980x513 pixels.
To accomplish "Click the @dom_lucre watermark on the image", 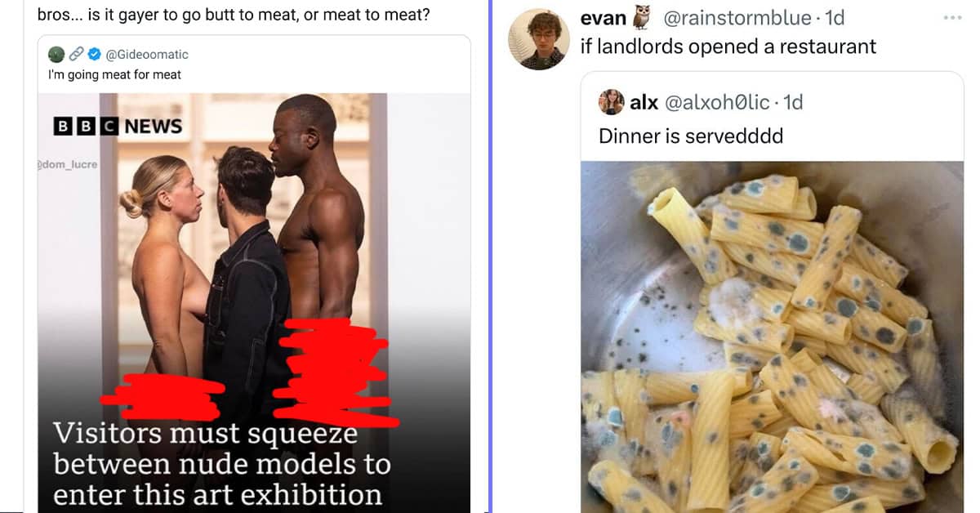I will pyautogui.click(x=68, y=164).
